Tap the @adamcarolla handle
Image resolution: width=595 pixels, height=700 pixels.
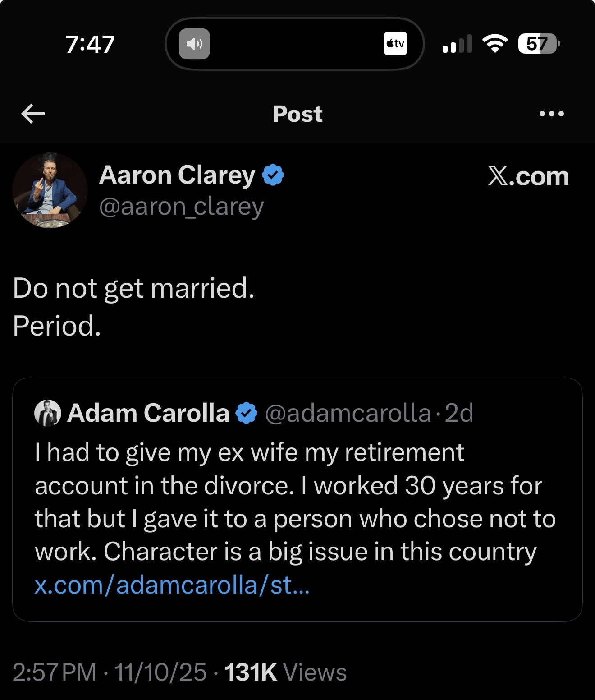tap(348, 413)
